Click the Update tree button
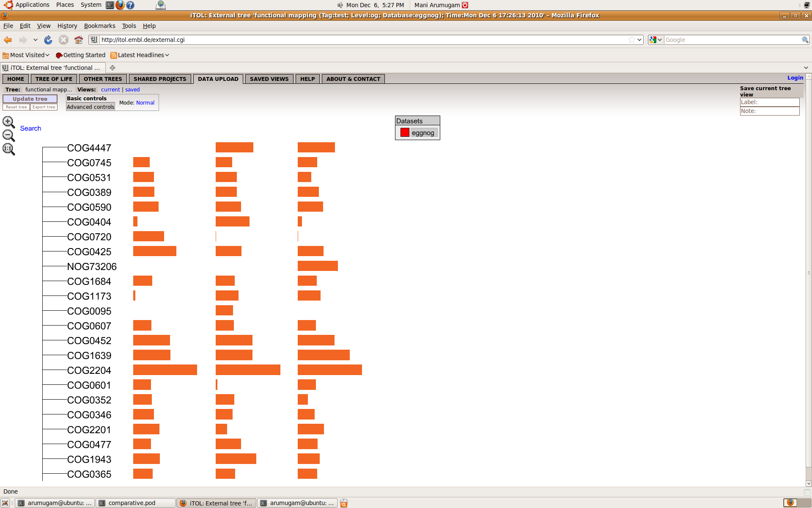The image size is (812, 508). 30,99
